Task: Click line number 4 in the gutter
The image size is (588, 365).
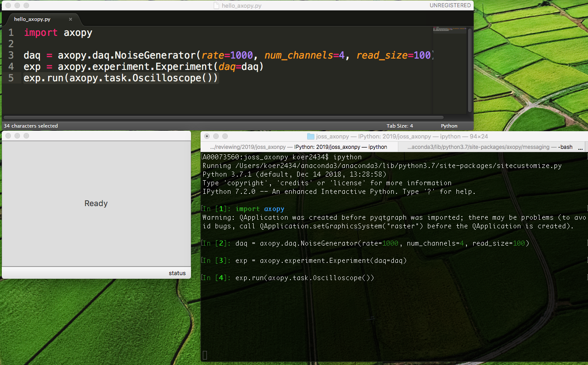Action: 11,67
